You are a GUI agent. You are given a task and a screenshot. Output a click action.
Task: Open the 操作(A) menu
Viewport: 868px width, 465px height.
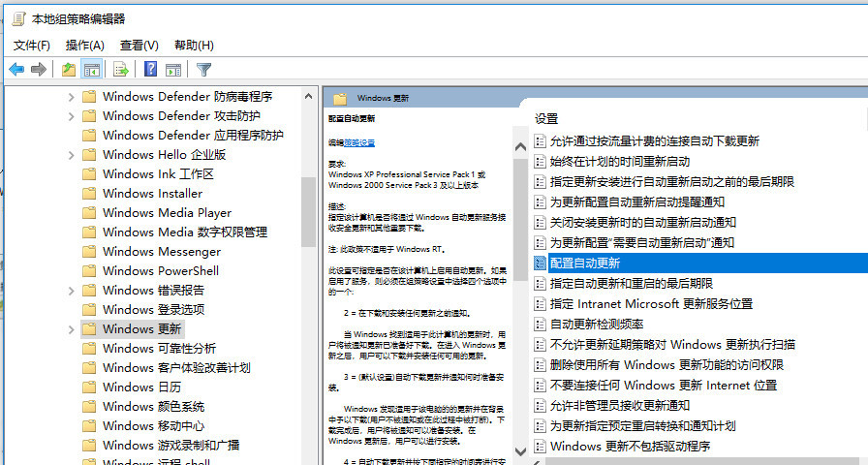click(84, 46)
